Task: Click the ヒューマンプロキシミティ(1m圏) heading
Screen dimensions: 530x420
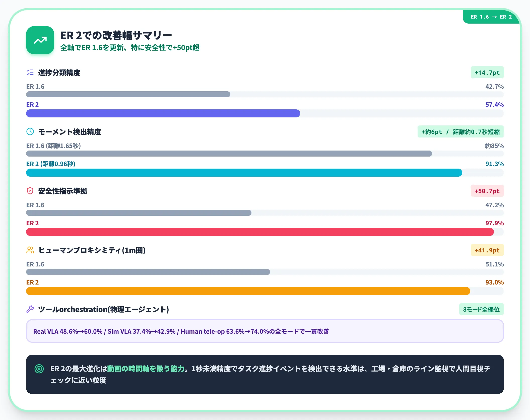Action: 92,250
